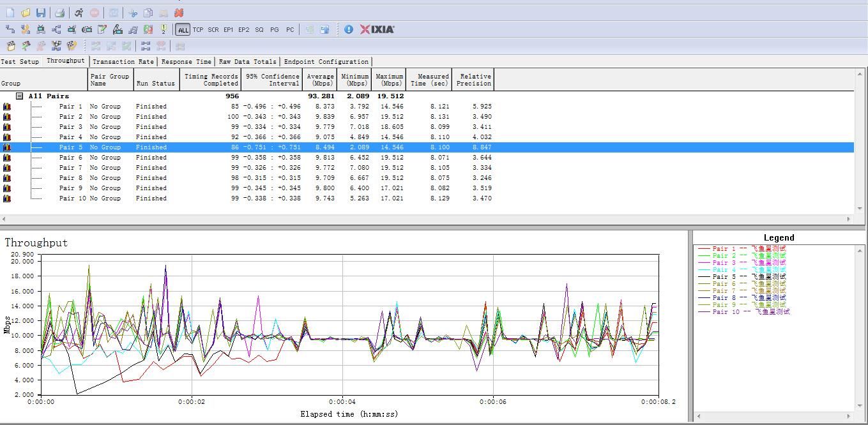Image resolution: width=868 pixels, height=425 pixels.
Task: Click the Print icon
Action: (59, 13)
